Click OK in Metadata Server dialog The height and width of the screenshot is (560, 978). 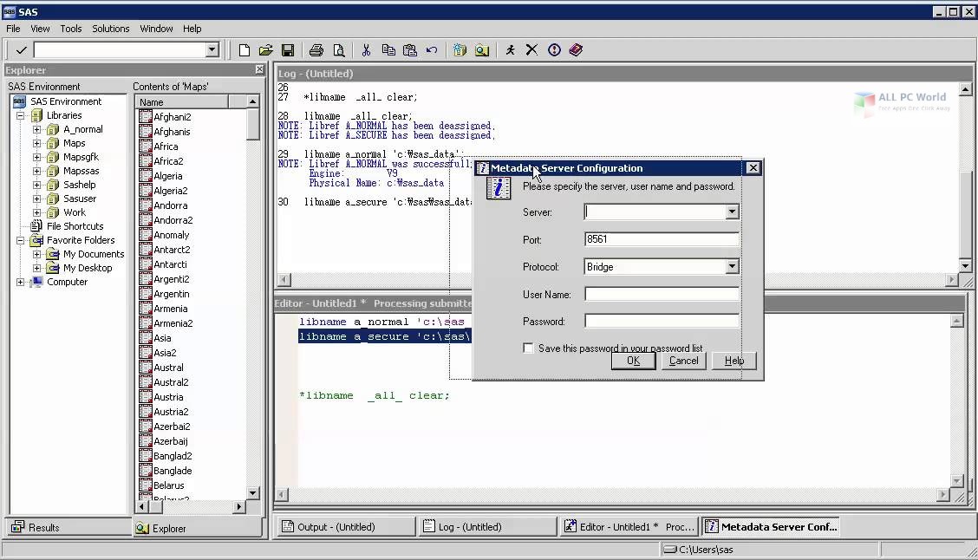point(633,361)
